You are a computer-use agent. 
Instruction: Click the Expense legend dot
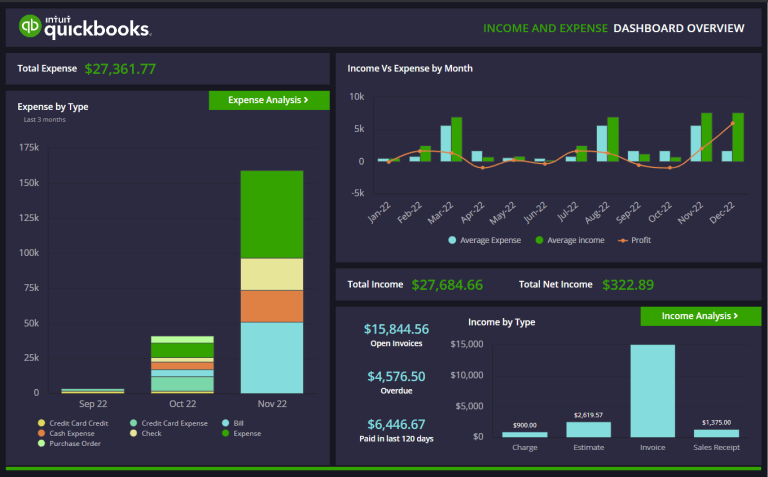pos(226,433)
